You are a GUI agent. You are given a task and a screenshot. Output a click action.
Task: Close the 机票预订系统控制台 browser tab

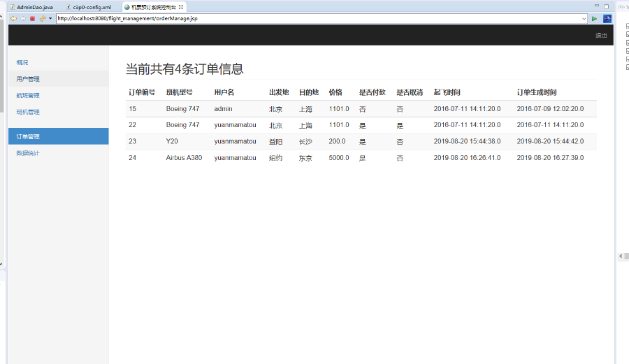click(181, 7)
